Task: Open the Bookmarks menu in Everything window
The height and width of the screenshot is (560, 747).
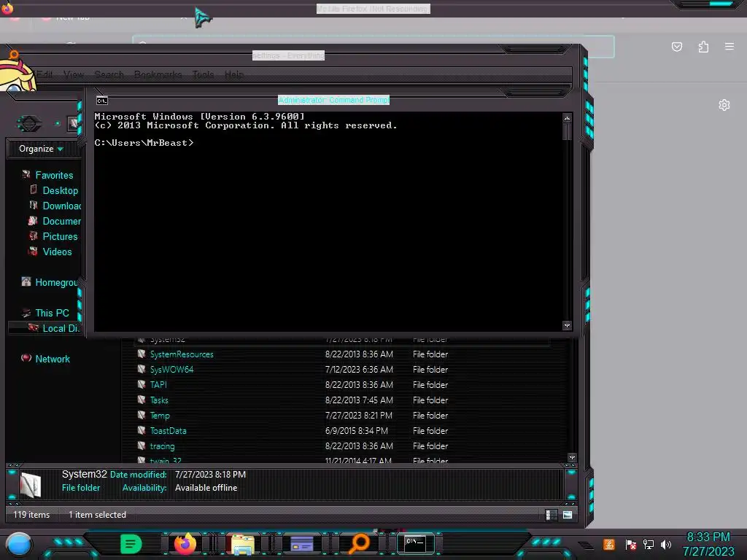Action: pos(158,74)
